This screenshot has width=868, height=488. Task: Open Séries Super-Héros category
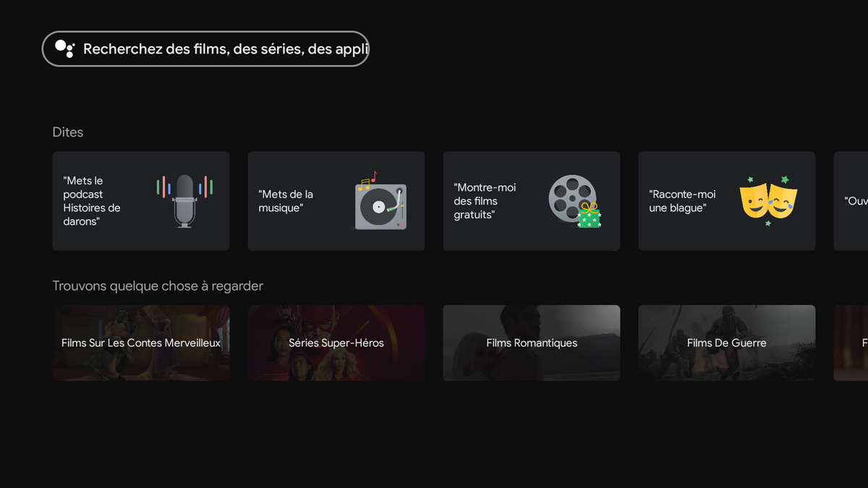point(336,343)
